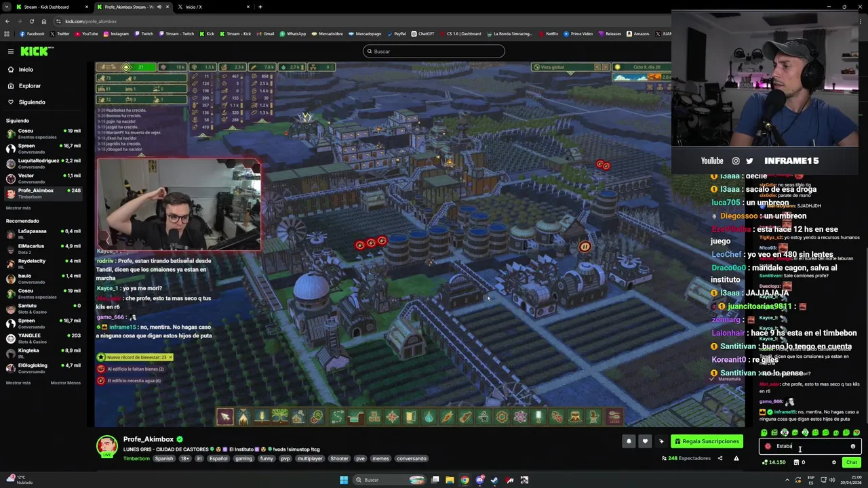Open LaSapaaaaa recommended channel
The height and width of the screenshot is (488, 868).
43,234
